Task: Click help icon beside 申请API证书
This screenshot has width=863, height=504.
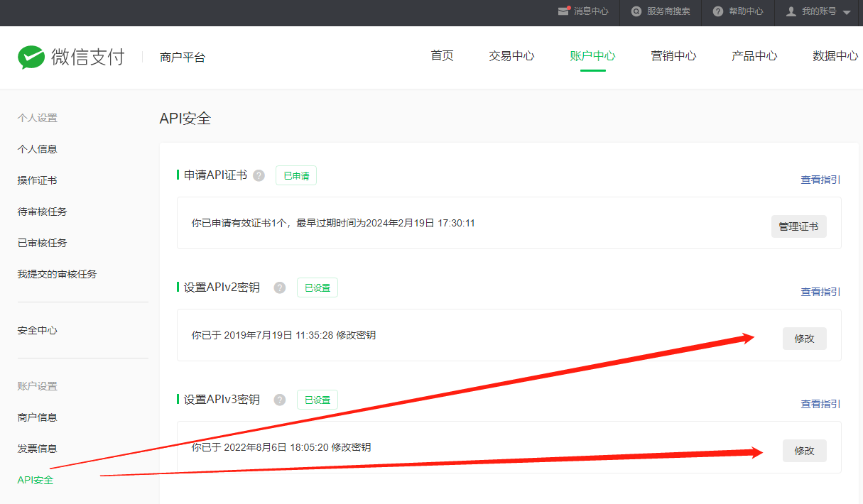Action: point(259,175)
